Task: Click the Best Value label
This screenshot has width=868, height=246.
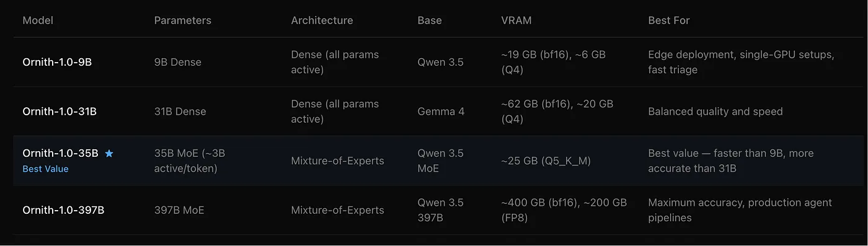Action: [x=45, y=169]
